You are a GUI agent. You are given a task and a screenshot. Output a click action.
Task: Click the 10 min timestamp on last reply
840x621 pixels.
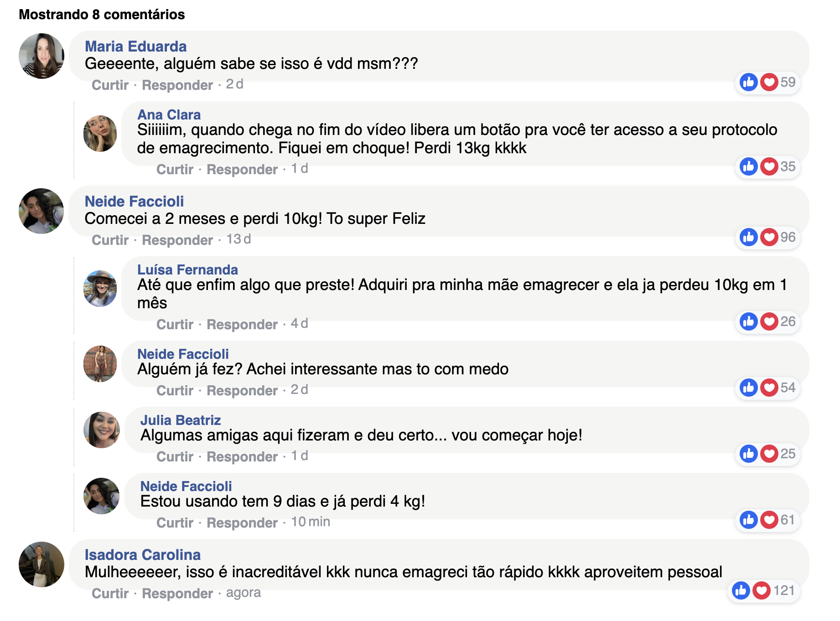311,522
